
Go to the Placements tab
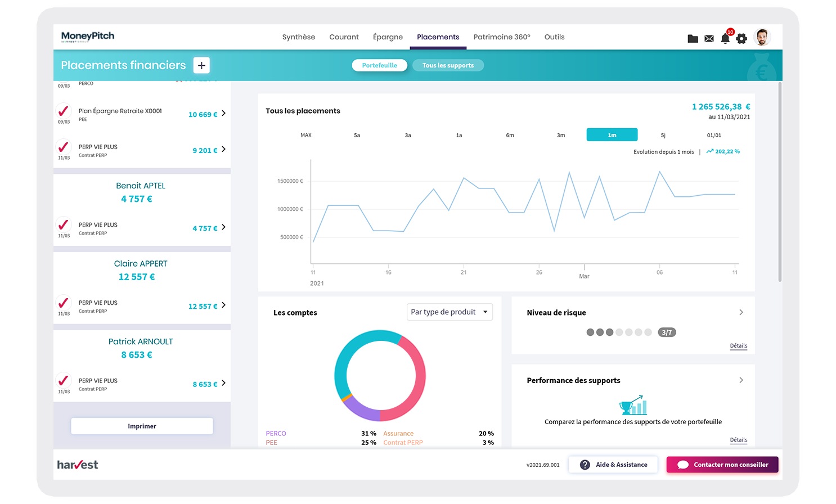438,37
